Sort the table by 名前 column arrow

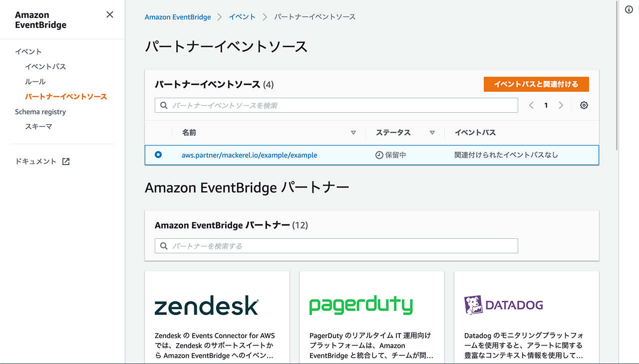[353, 133]
